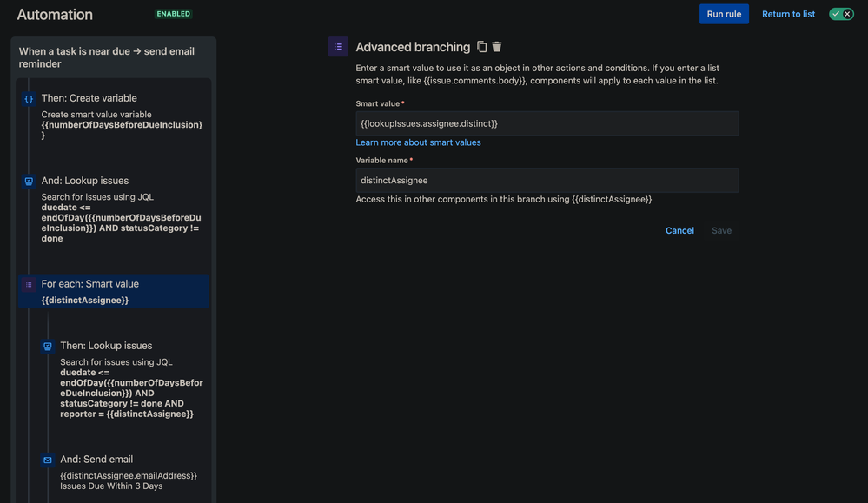The image size is (868, 503).
Task: Click the Return to list link
Action: tap(788, 15)
